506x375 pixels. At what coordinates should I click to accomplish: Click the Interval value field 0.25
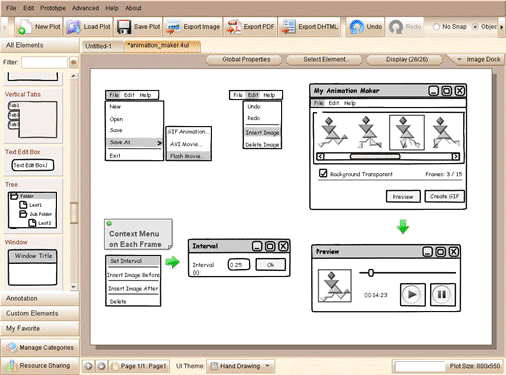(239, 265)
